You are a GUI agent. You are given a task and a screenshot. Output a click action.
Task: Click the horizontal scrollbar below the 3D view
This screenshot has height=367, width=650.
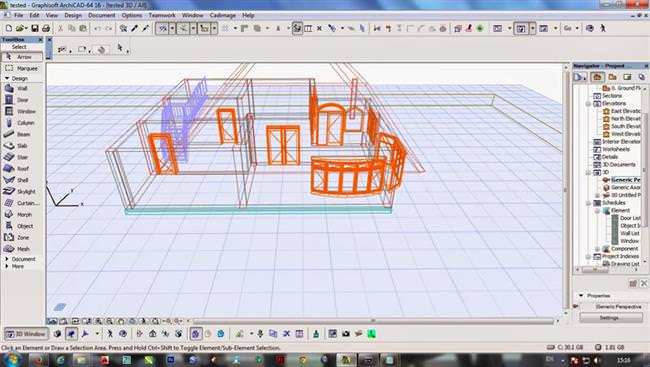tap(373, 321)
